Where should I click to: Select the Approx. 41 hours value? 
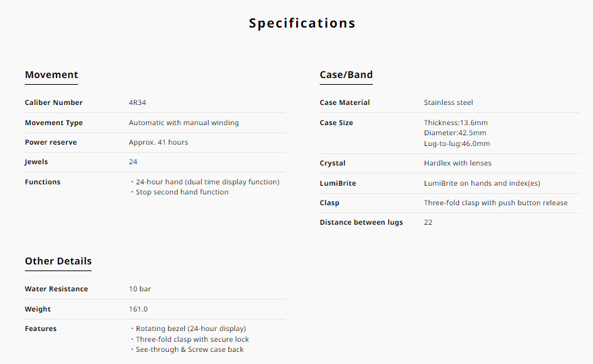[158, 143]
